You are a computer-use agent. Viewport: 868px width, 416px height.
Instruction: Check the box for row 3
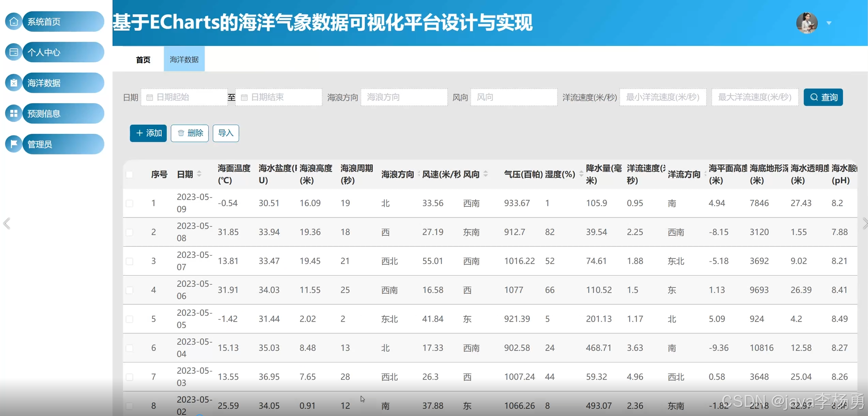(130, 262)
